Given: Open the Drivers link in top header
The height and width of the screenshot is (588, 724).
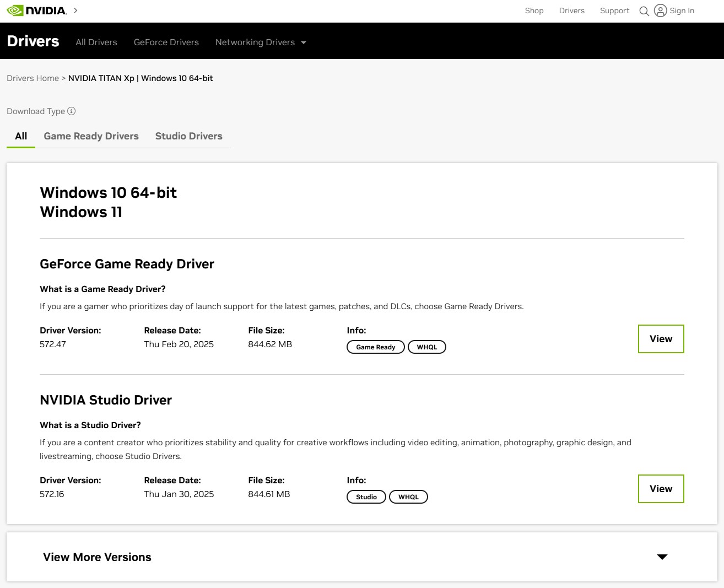Looking at the screenshot, I should click(x=571, y=10).
